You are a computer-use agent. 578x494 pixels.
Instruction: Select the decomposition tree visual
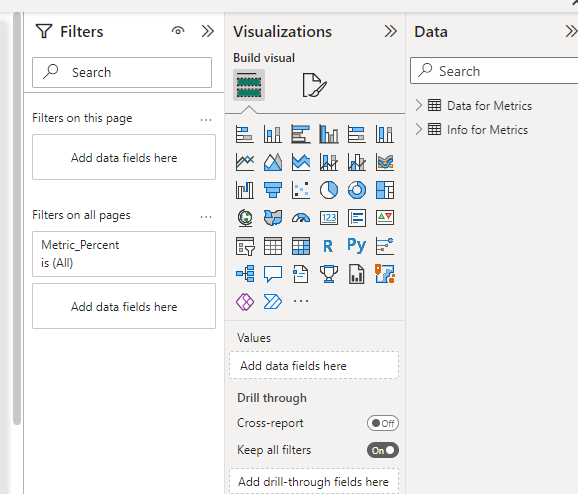pyautogui.click(x=245, y=274)
